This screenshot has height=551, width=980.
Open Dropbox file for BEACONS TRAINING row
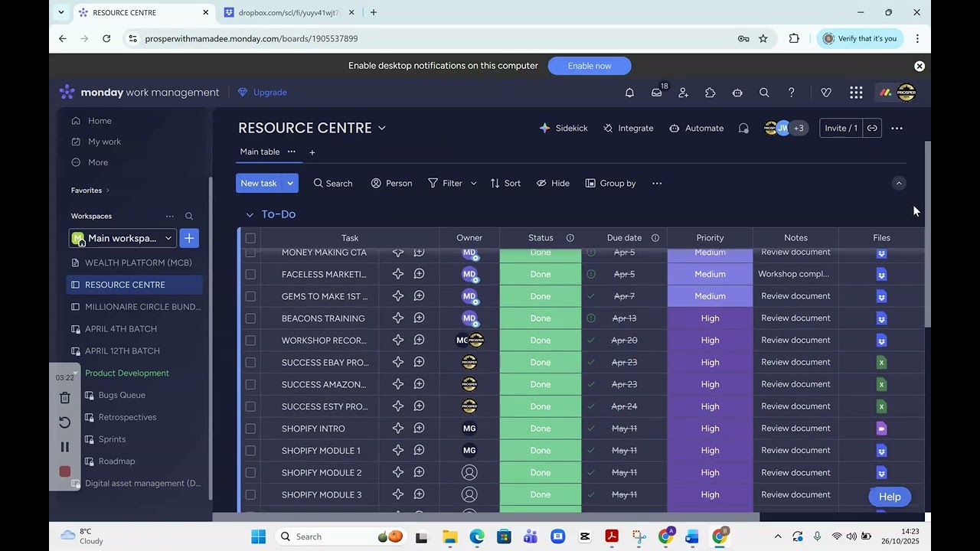pyautogui.click(x=881, y=318)
